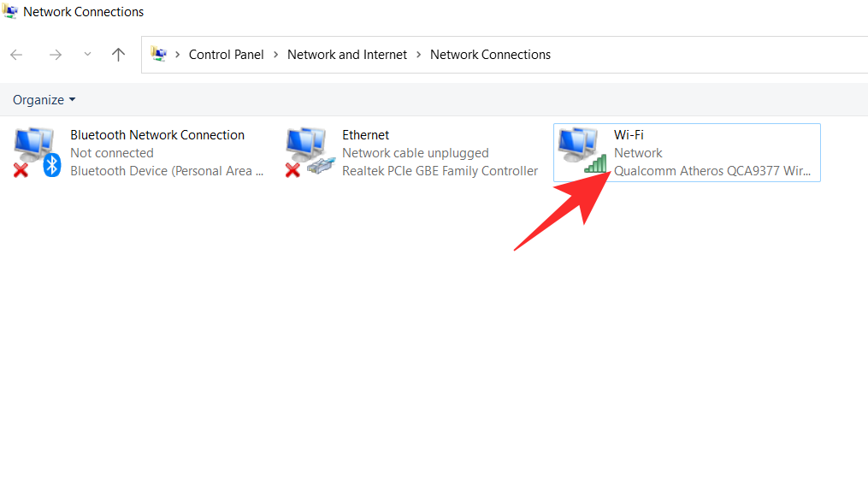Click Network Connections in the address bar
Screen dimensions: 868x496
coord(490,54)
